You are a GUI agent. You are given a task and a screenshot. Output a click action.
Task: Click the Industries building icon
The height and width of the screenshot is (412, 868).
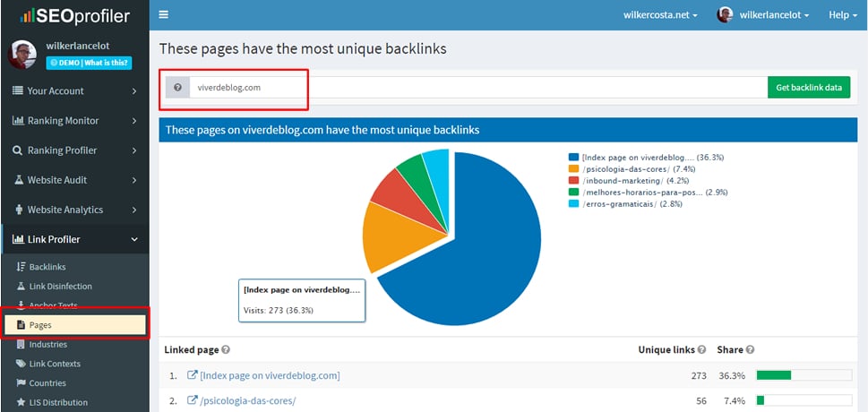click(x=21, y=345)
